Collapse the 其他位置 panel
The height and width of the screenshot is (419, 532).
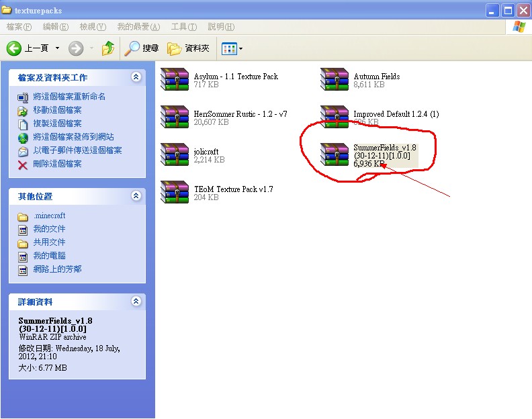click(136, 196)
